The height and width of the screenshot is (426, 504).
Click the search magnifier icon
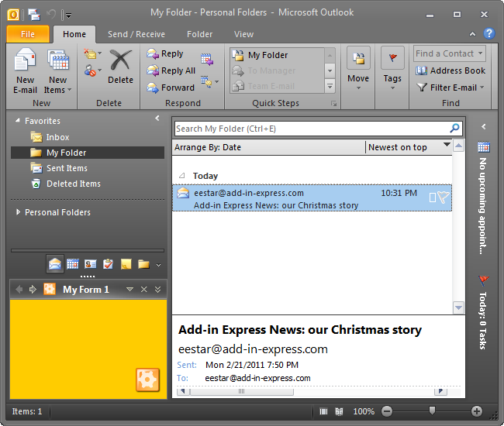tap(454, 129)
